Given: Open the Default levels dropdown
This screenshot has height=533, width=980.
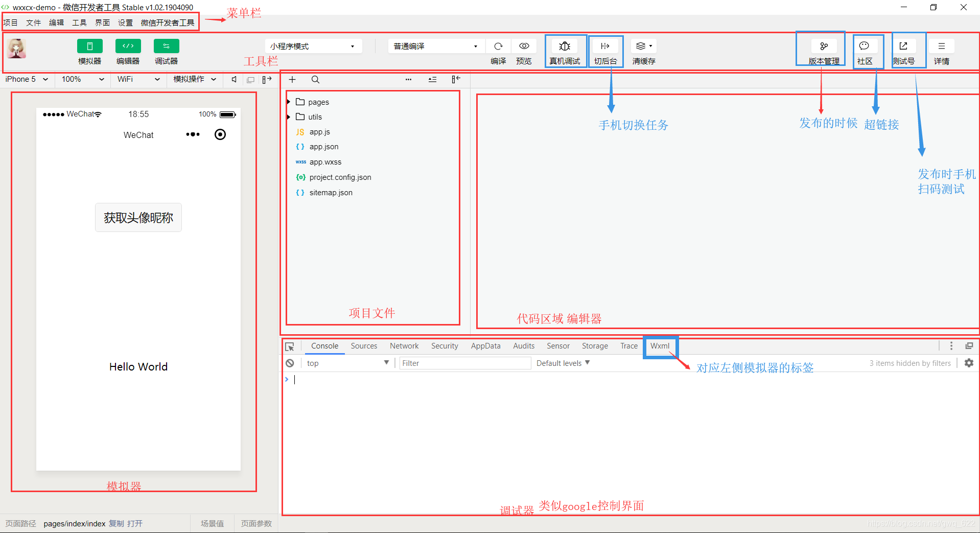Looking at the screenshot, I should 563,363.
